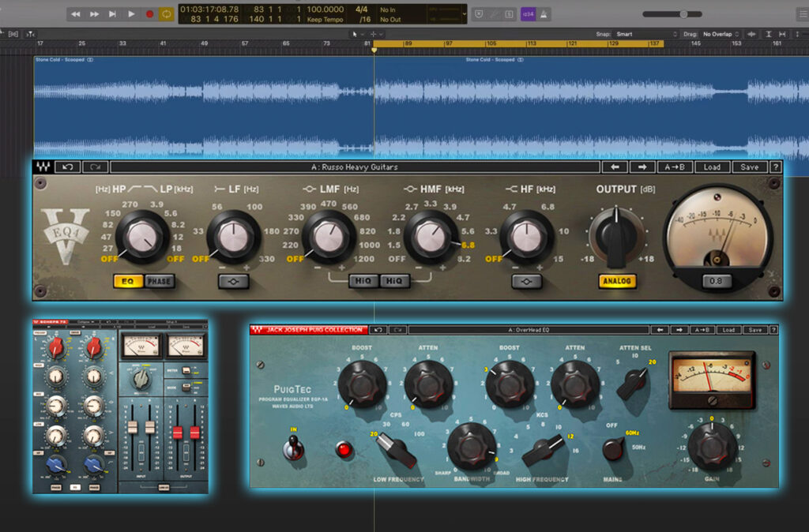Viewport: 809px width, 532px height.
Task: Open the 'A: Russo Heavy Guitars' preset menu
Action: (355, 167)
